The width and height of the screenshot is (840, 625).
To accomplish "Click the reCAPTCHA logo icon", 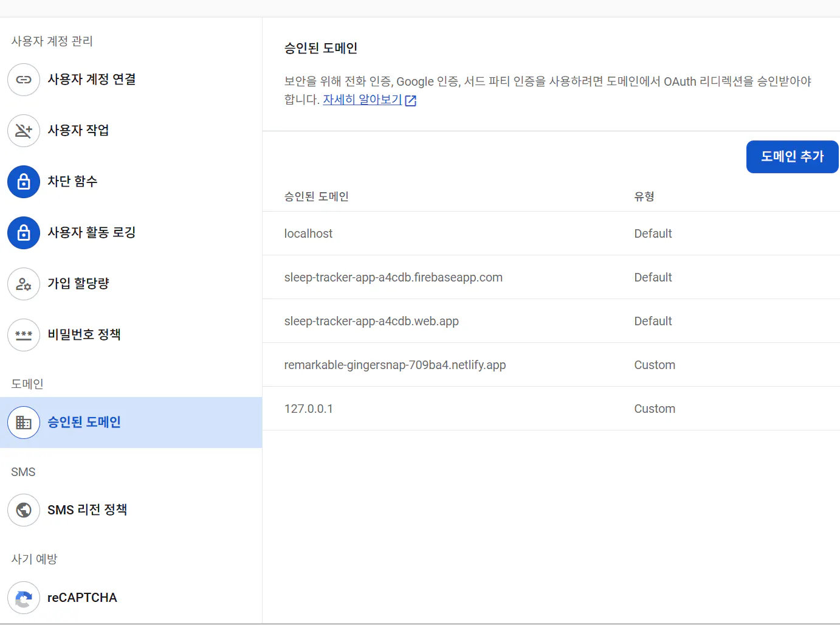I will point(23,598).
